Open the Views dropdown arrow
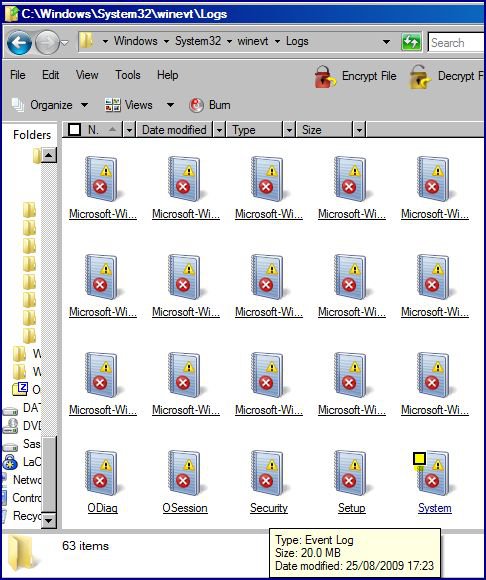The image size is (486, 580). click(170, 105)
